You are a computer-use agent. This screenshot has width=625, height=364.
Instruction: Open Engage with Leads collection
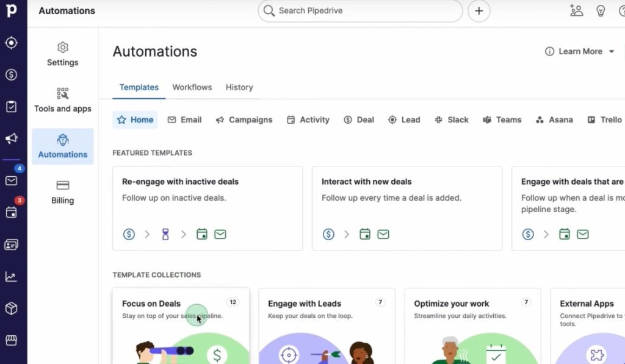click(x=327, y=326)
